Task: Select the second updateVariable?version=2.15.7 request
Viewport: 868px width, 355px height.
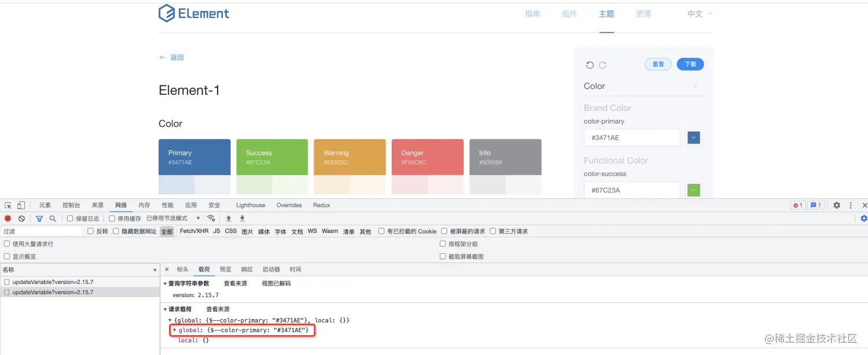Action: pos(80,293)
